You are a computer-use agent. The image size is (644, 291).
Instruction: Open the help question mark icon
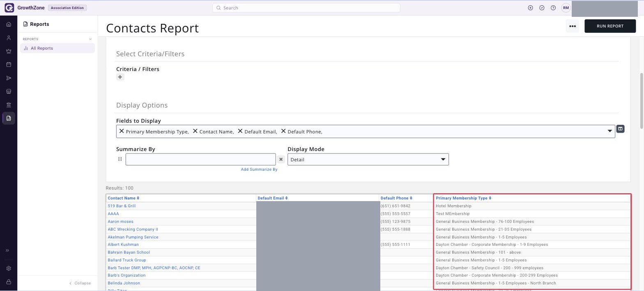pos(553,8)
